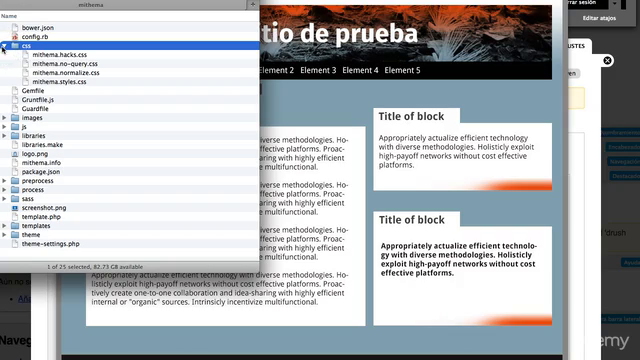Image resolution: width=640 pixels, height=360 pixels.
Task: Open Element 5 in the site menu
Action: [402, 70]
